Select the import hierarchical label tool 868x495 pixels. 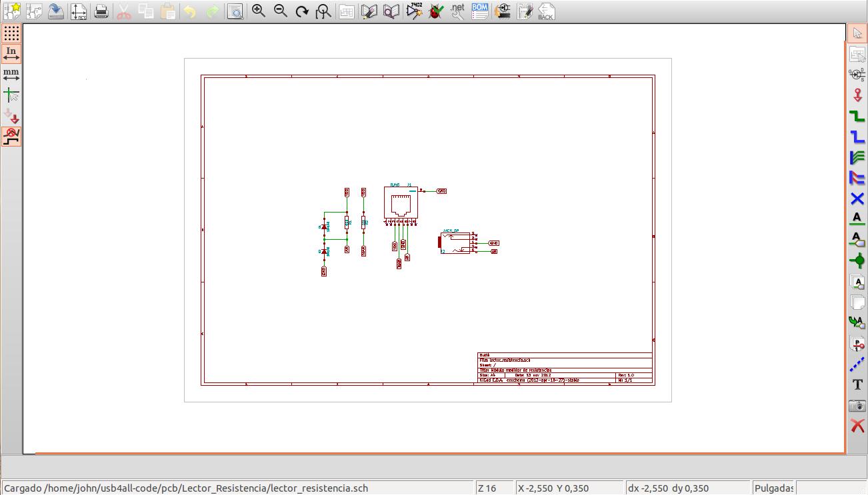857,323
